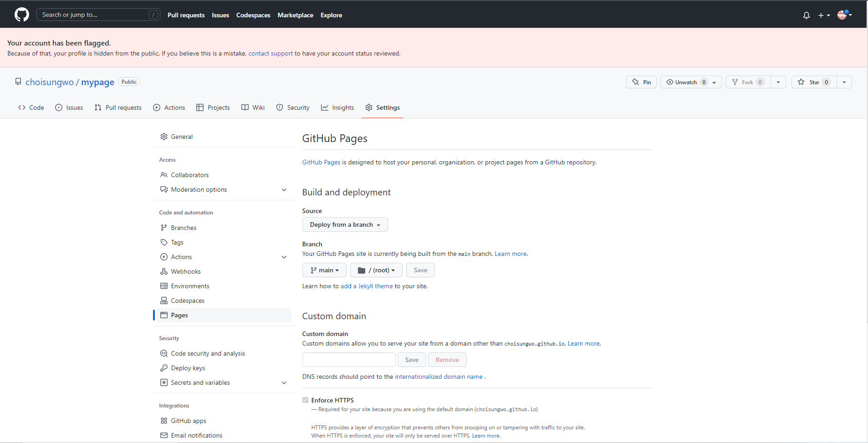The image size is (868, 443).
Task: Click Pull requests in the top navigation
Action: click(186, 15)
